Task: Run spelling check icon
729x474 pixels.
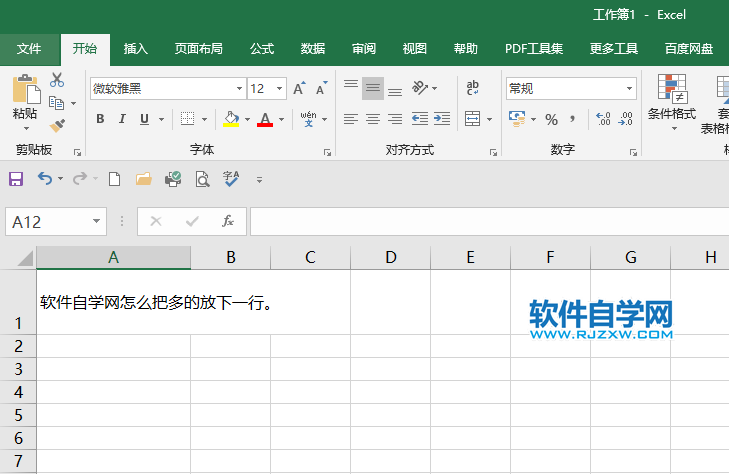Action: [x=231, y=179]
